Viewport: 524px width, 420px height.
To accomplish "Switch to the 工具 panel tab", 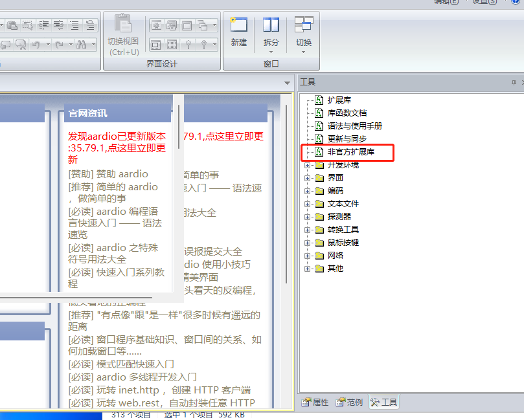I will pos(383,403).
